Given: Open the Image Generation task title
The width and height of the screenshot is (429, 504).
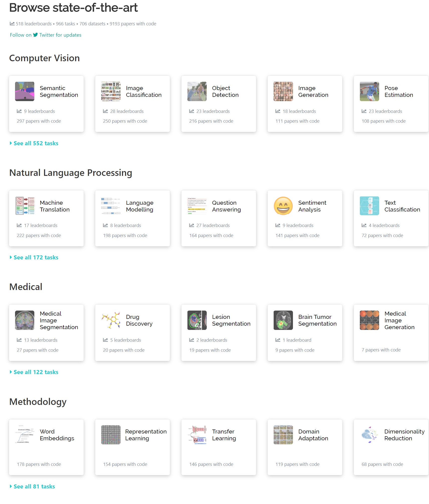Looking at the screenshot, I should click(313, 91).
